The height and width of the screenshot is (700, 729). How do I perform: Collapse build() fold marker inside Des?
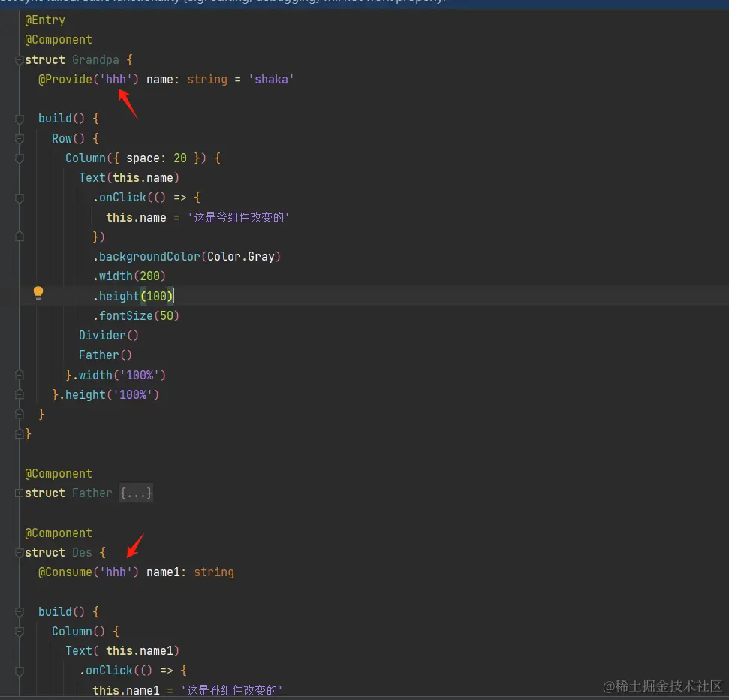click(x=19, y=612)
